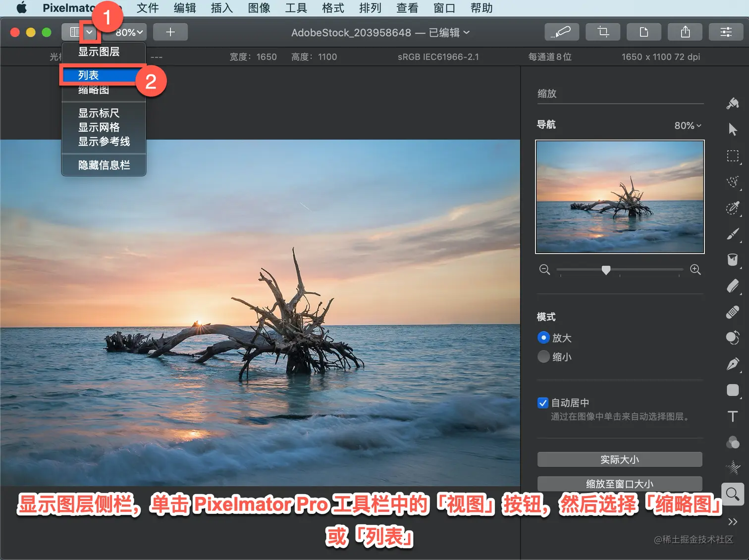Image resolution: width=749 pixels, height=560 pixels.
Task: Select the Style tool with paintbrush icon
Action: (x=733, y=103)
